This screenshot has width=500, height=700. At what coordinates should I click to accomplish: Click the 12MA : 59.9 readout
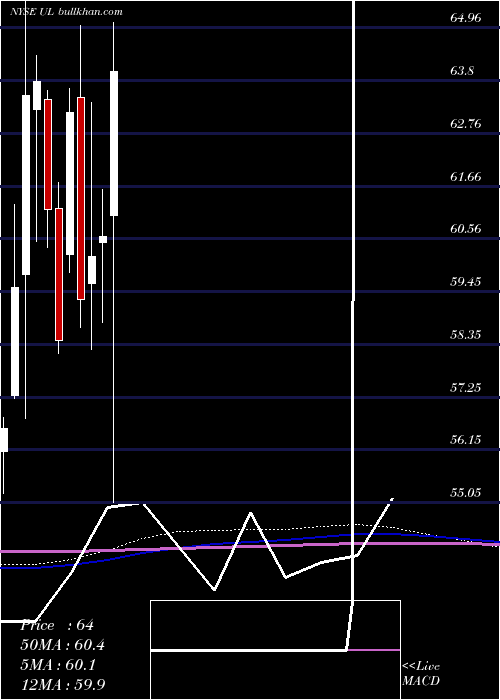[x=63, y=685]
